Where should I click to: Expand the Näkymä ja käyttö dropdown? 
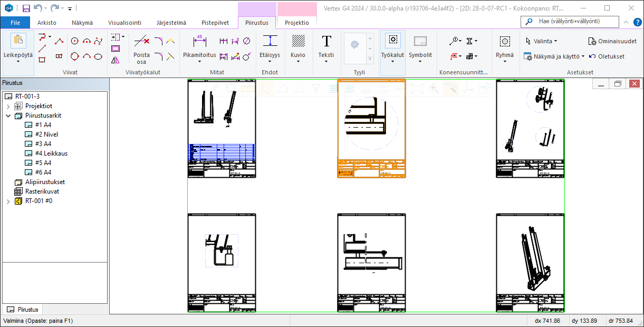tap(554, 56)
